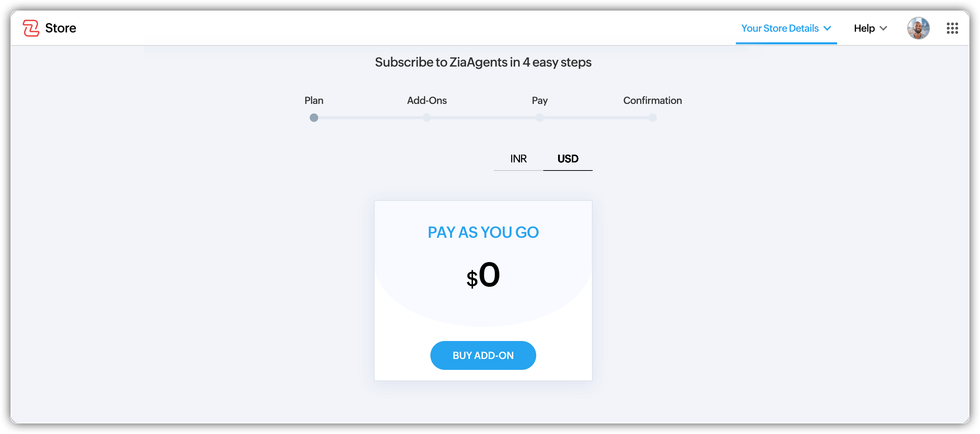Expand the Your Store Details chevron
This screenshot has height=434, width=980.
[827, 28]
